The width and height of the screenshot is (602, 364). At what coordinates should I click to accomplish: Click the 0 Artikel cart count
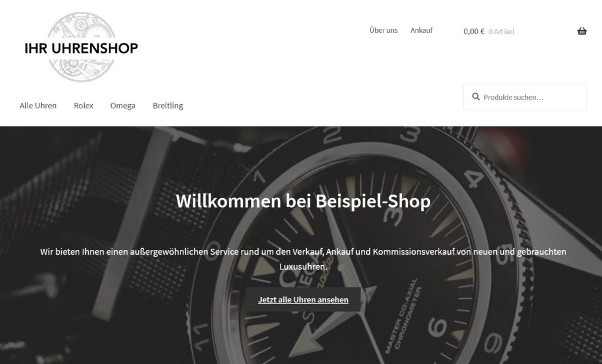coord(501,32)
